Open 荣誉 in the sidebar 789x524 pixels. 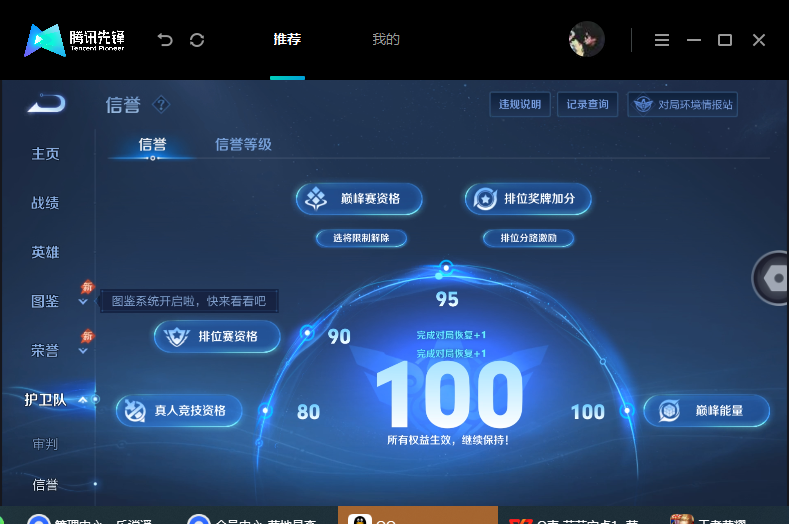coord(45,350)
